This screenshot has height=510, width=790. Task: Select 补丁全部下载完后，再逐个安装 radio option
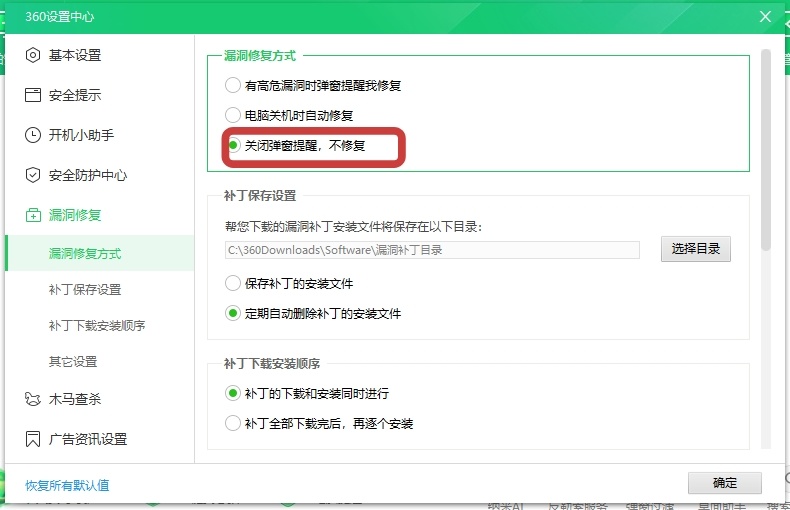(x=232, y=423)
